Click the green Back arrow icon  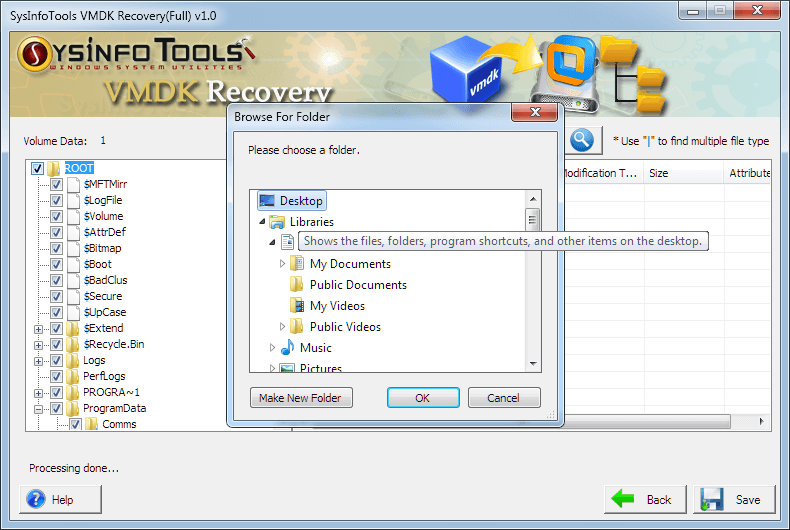coord(624,499)
